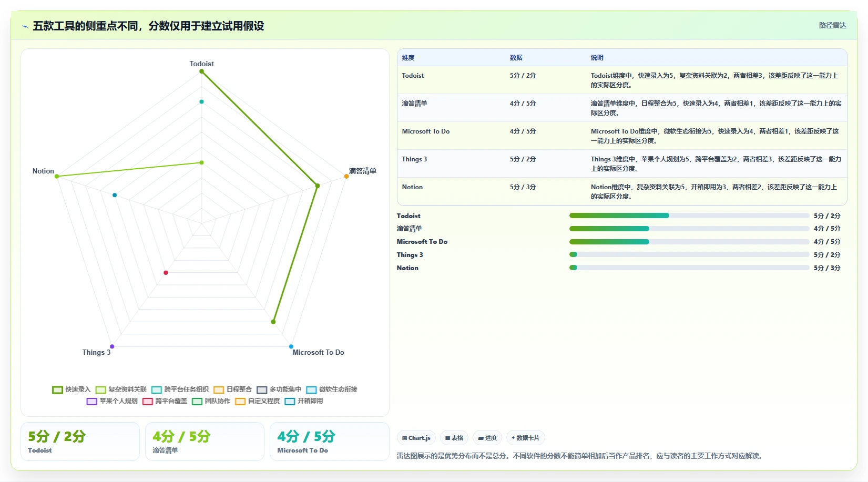Click the light-green point at Notion vertex
The width and height of the screenshot is (868, 482).
point(57,176)
